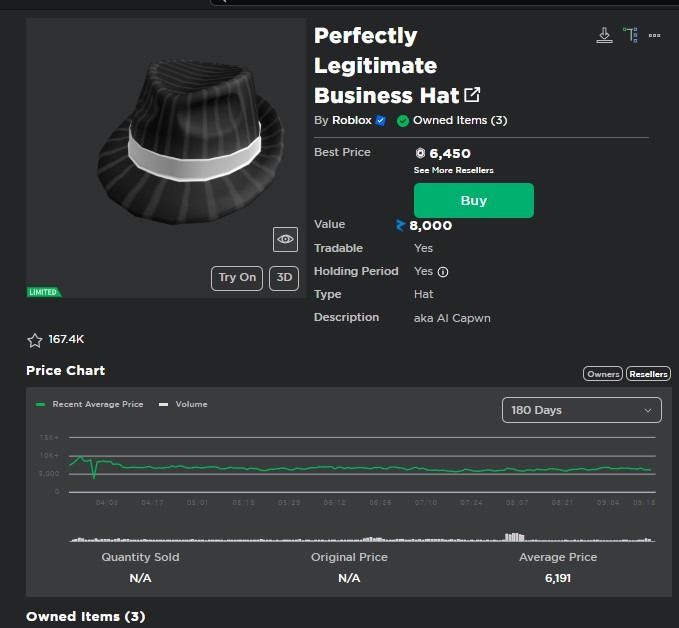Screen dimensions: 679x628
Task: Switch to the Resellers tab
Action: pos(648,374)
